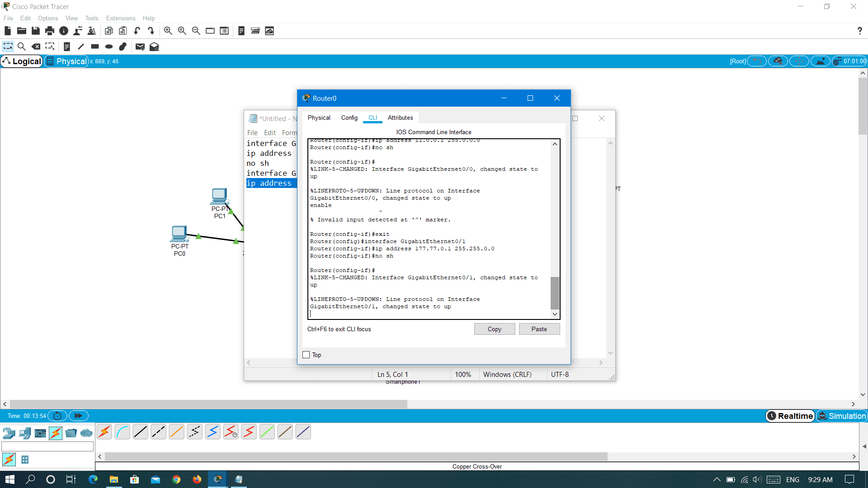868x488 pixels.
Task: Open the Edit menu in Notepad
Action: click(270, 132)
